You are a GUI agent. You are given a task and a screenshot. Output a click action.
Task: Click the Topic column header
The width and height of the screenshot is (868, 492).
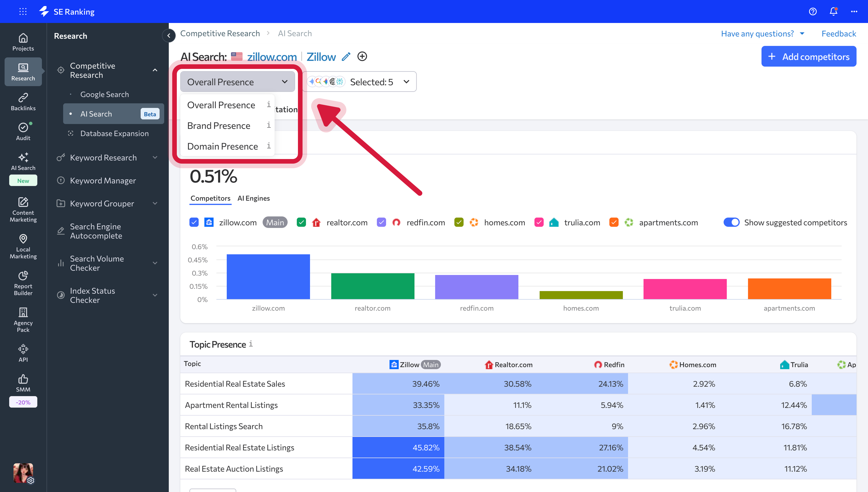pyautogui.click(x=192, y=364)
